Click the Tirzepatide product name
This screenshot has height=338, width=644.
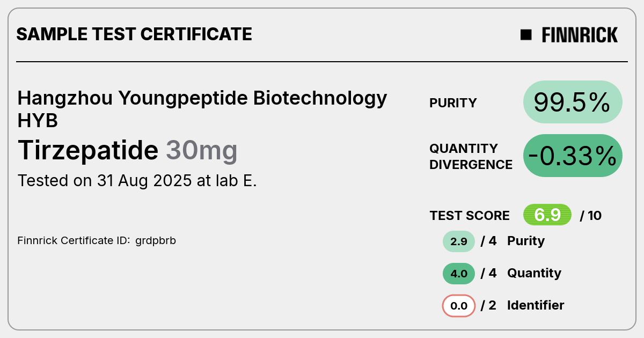[x=88, y=151]
